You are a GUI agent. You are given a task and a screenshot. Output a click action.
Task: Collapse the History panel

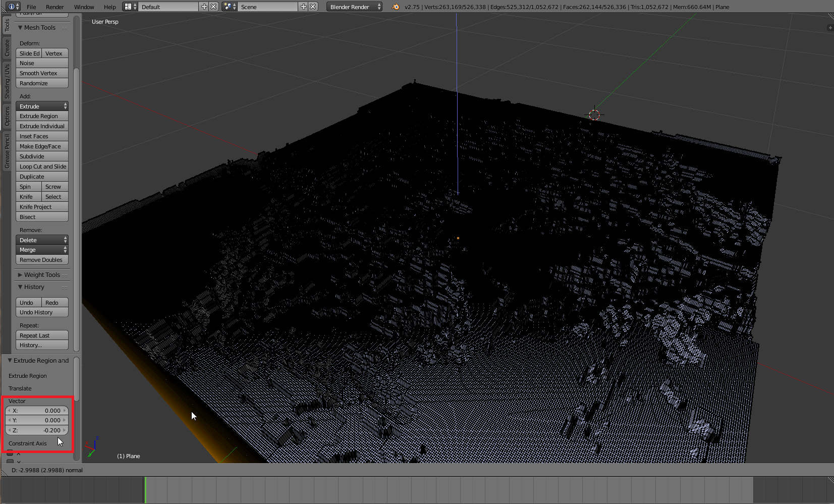pos(20,287)
